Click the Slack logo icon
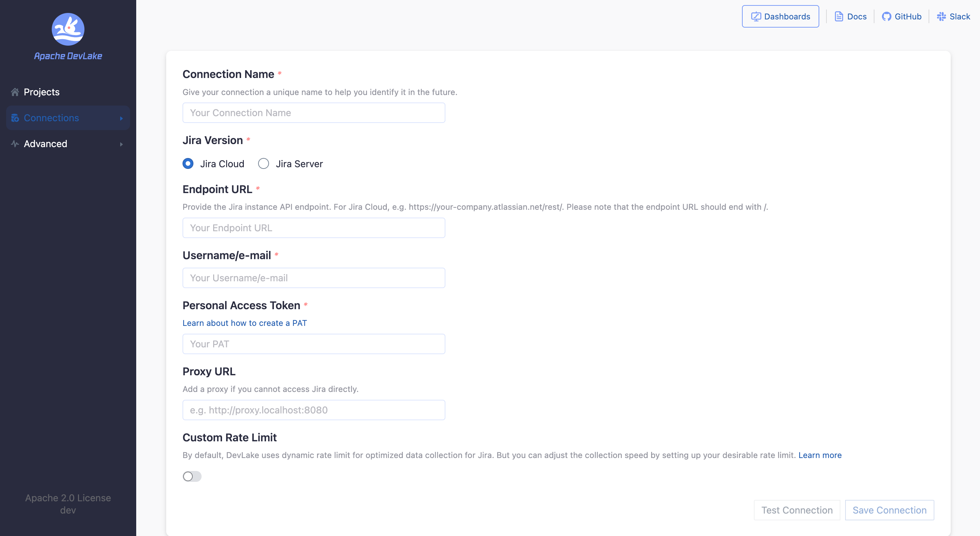Viewport: 980px width, 536px height. 941,16
